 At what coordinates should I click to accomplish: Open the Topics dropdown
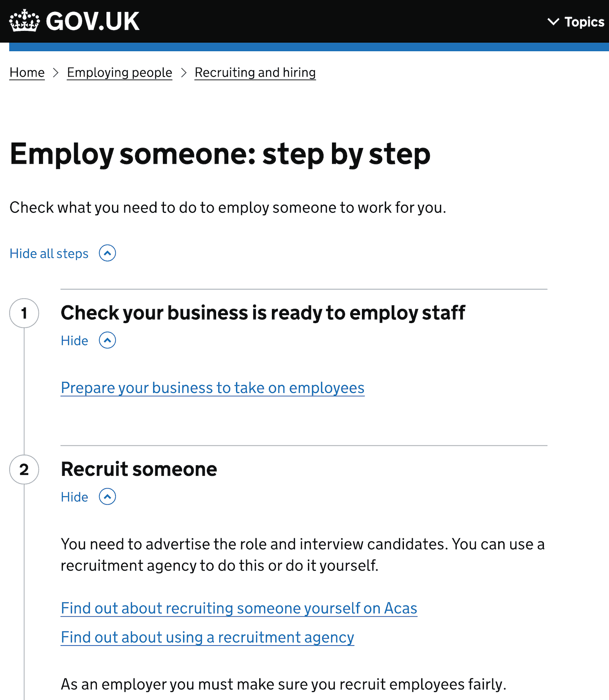click(584, 22)
